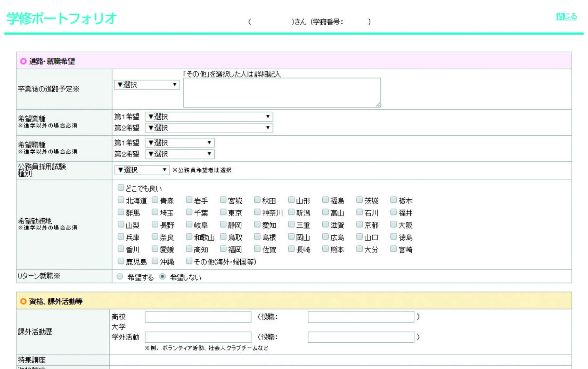
Task: Check the 岐阜 checkbox
Action: pyautogui.click(x=189, y=224)
